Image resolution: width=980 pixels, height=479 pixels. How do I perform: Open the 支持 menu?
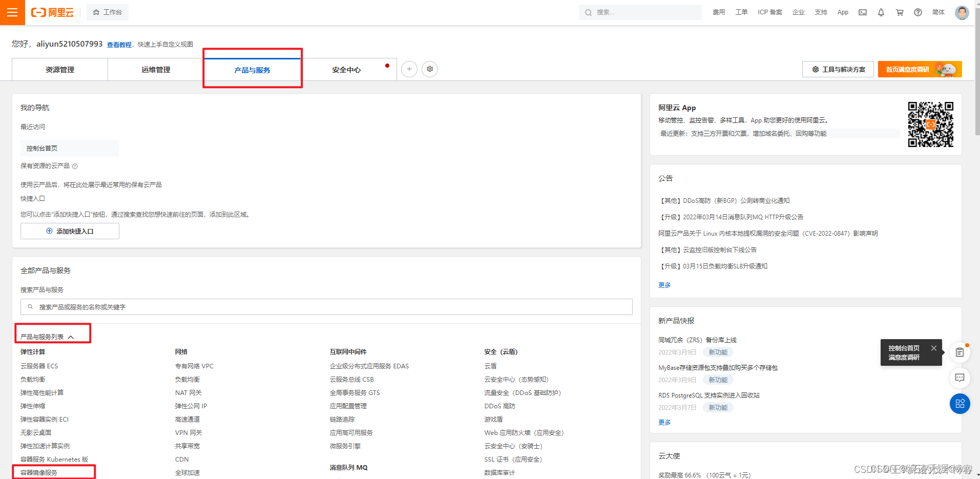coord(821,12)
